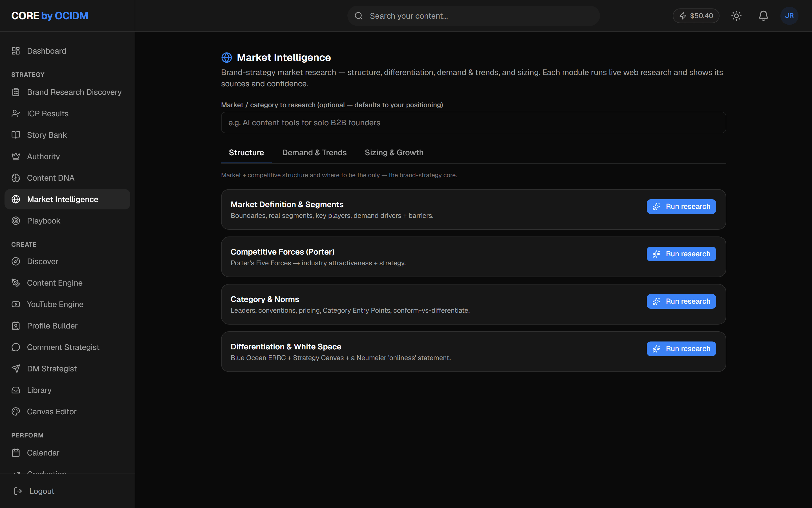Click the Dashboard grid icon
Viewport: 812px width, 508px height.
coord(16,51)
